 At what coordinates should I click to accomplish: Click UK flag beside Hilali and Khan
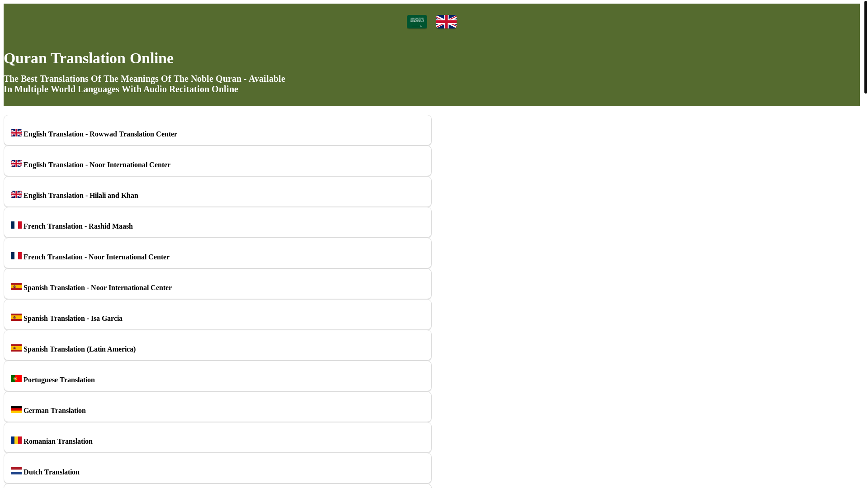tap(16, 194)
